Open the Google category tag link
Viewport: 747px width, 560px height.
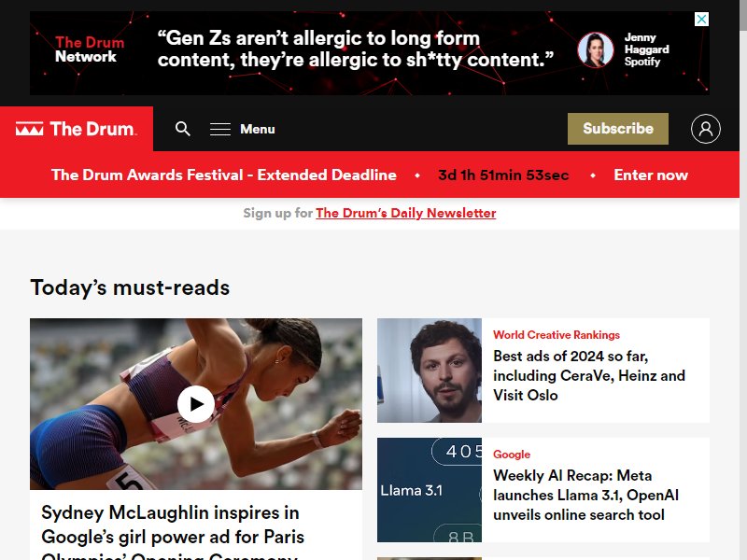pyautogui.click(x=511, y=455)
